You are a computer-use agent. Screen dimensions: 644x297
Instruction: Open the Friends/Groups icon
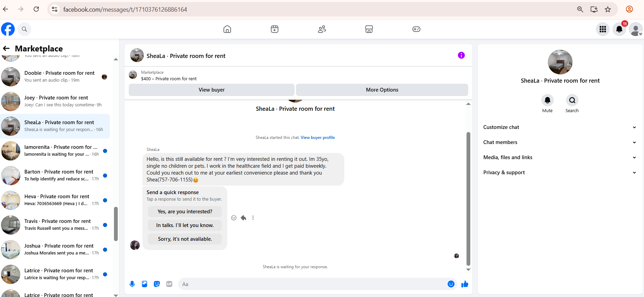coord(322,29)
